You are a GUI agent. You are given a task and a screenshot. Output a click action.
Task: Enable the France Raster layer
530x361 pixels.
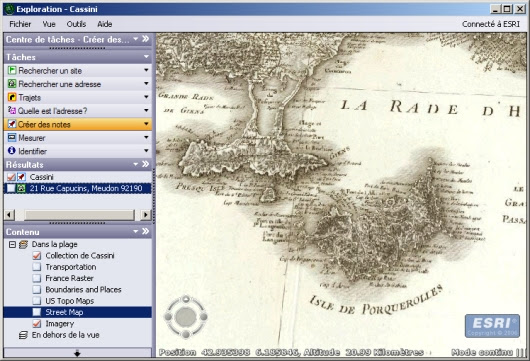(x=37, y=278)
